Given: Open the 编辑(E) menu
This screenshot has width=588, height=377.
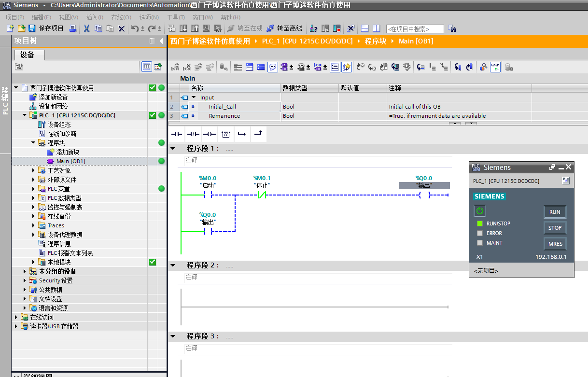Looking at the screenshot, I should [x=42, y=17].
